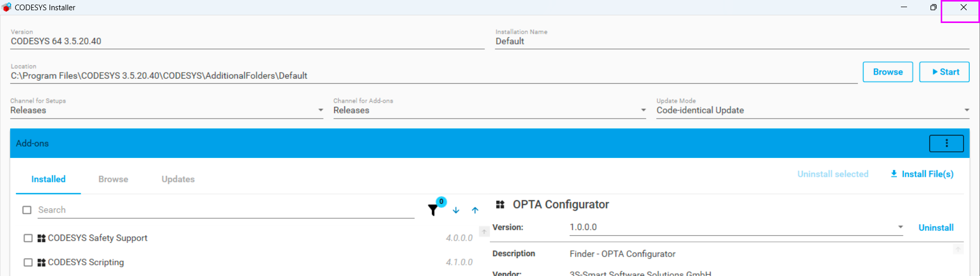Click the OPTA Configurator heading

point(561,204)
